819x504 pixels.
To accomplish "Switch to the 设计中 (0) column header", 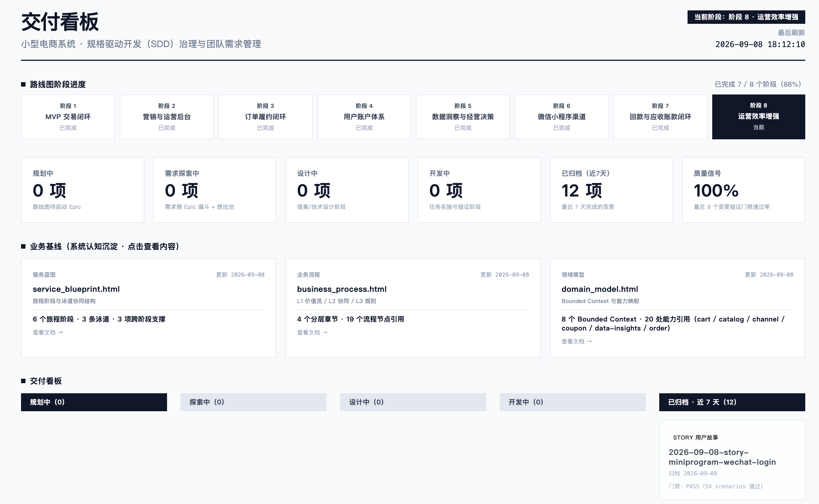I will 413,402.
